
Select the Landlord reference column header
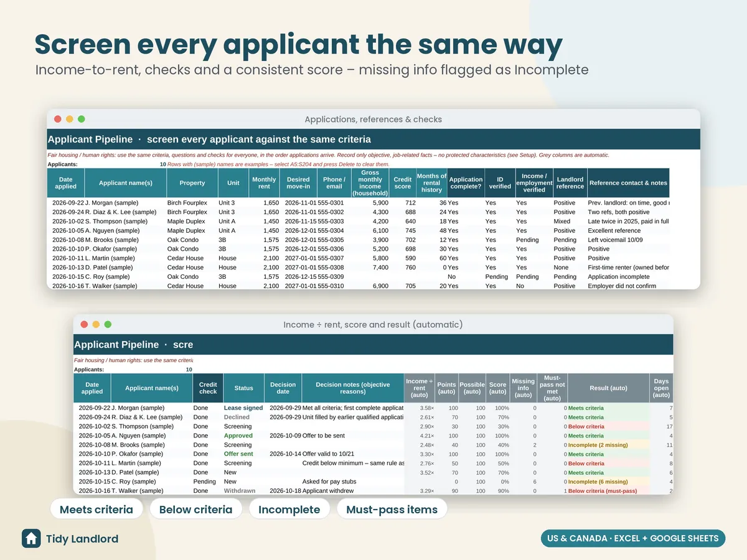pyautogui.click(x=570, y=183)
